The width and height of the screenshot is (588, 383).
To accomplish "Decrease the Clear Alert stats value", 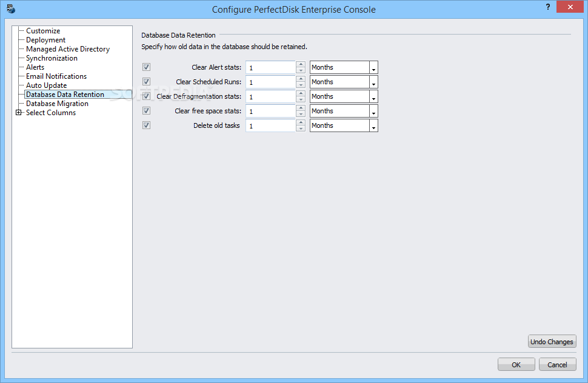I will pyautogui.click(x=301, y=70).
